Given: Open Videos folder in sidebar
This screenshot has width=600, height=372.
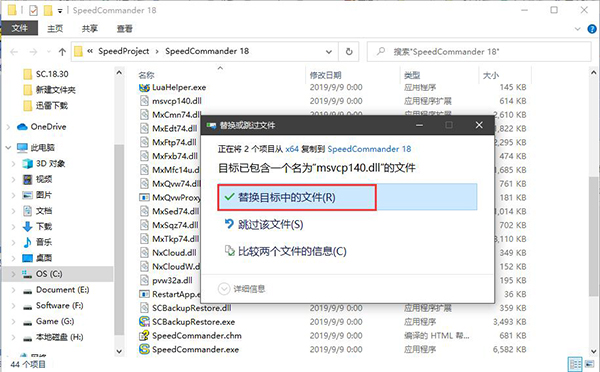Looking at the screenshot, I should click(44, 179).
